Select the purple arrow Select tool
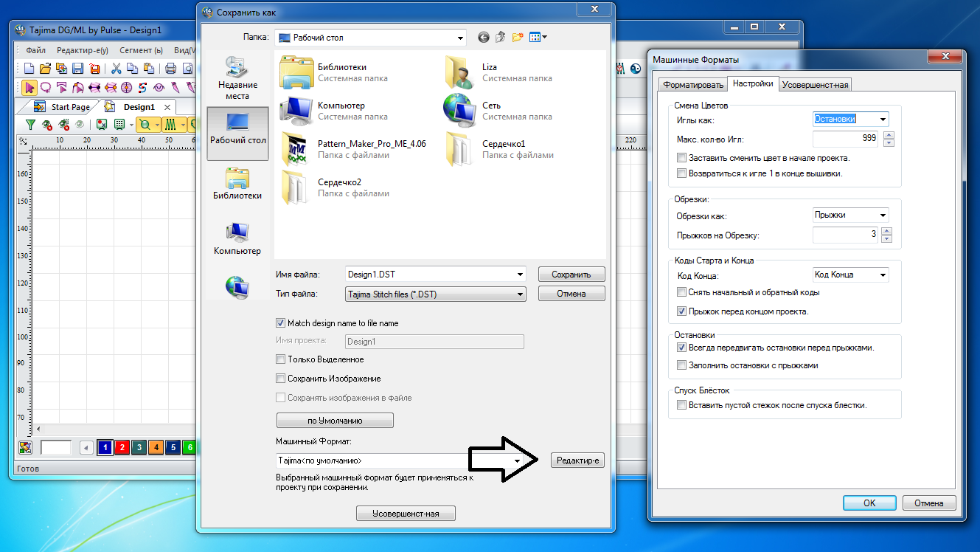Screen dimensions: 980x552 [x=29, y=88]
